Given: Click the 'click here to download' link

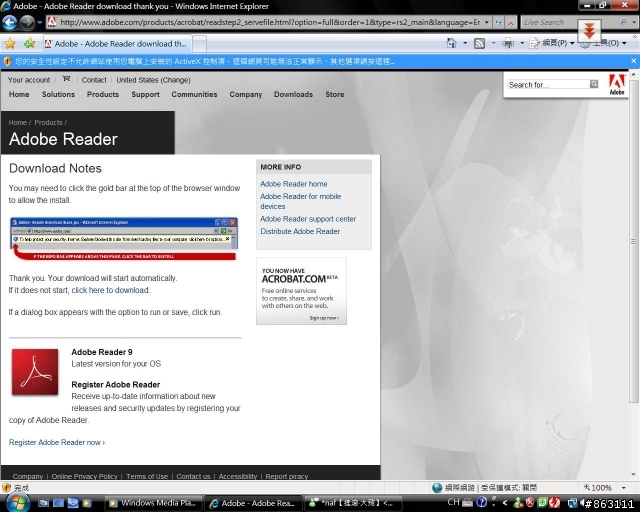Looking at the screenshot, I should click(x=110, y=290).
